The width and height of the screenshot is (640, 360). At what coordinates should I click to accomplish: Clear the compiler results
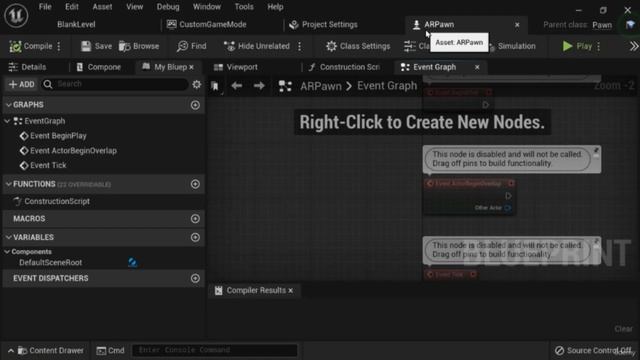(623, 329)
